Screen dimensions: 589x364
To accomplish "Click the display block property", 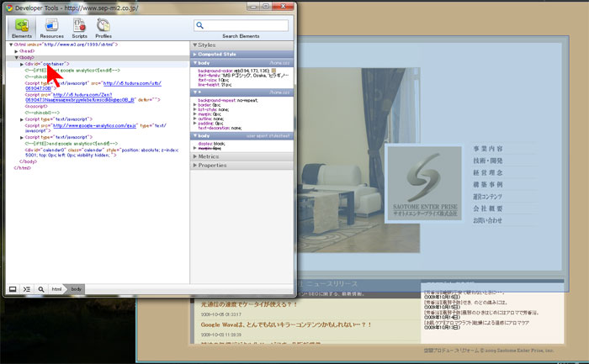I will point(211,144).
